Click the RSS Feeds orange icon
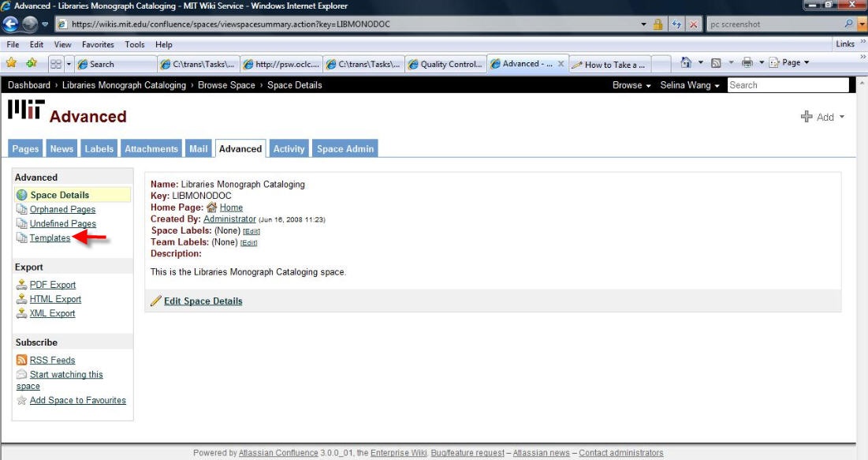868x460 pixels. click(22, 361)
